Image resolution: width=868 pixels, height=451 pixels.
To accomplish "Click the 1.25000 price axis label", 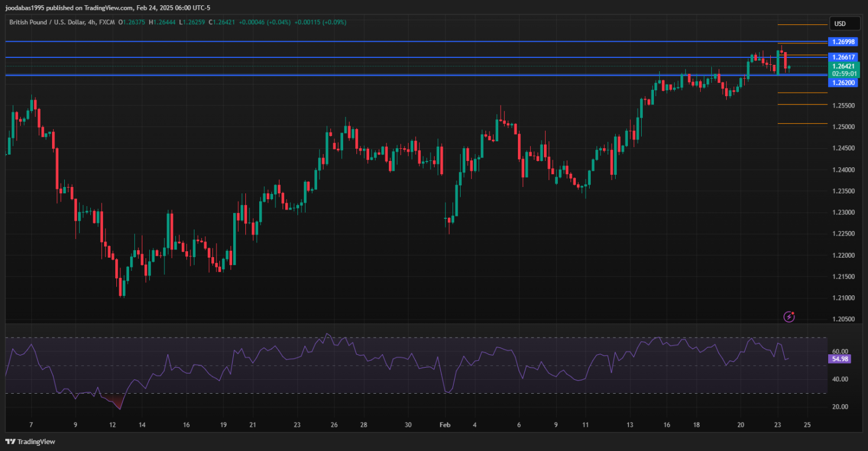I will 843,127.
